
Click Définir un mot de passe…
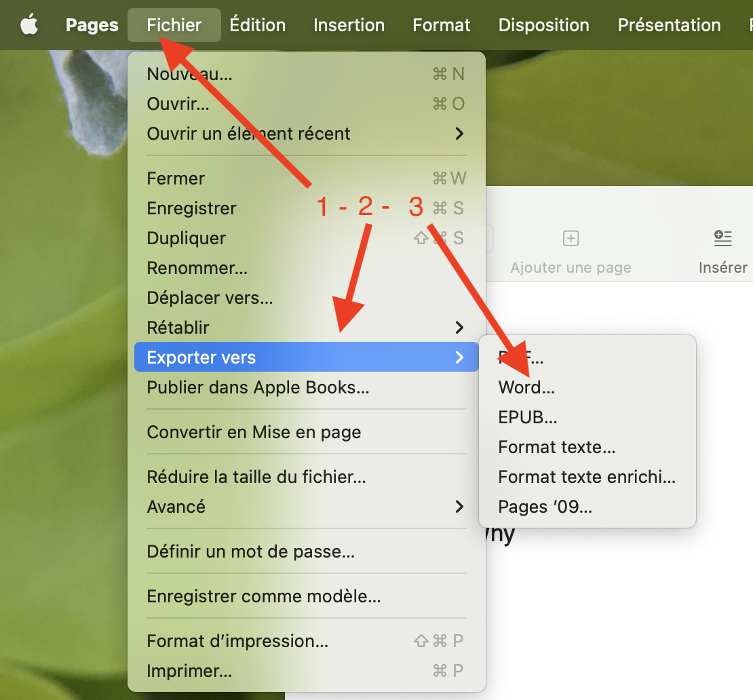pyautogui.click(x=250, y=551)
